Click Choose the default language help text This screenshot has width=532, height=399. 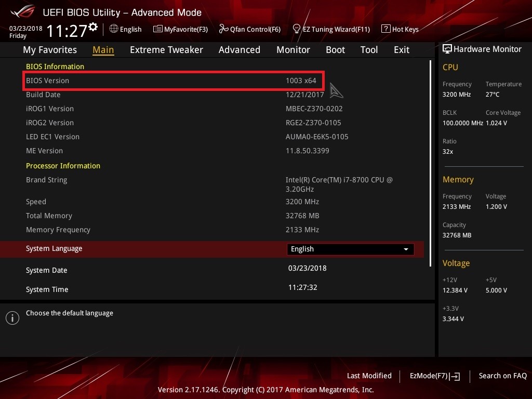[x=70, y=313]
